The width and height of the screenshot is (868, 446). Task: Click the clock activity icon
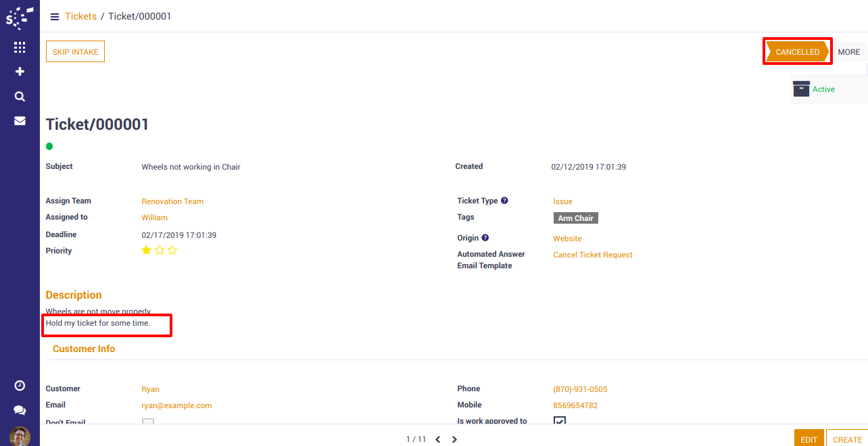[x=20, y=385]
